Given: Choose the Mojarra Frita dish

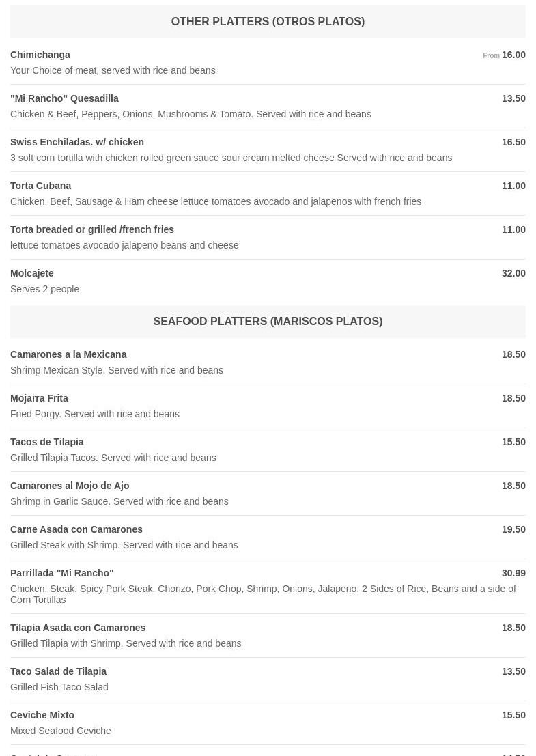Looking at the screenshot, I should 39,398.
